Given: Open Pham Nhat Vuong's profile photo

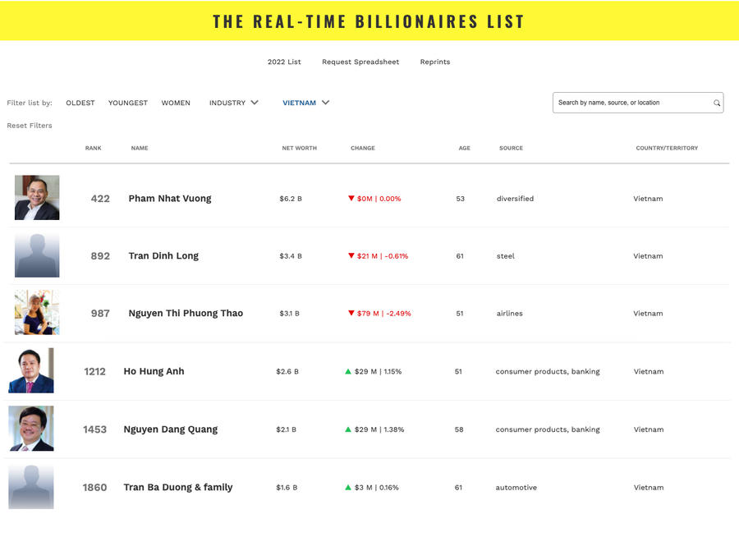Looking at the screenshot, I should pos(37,198).
